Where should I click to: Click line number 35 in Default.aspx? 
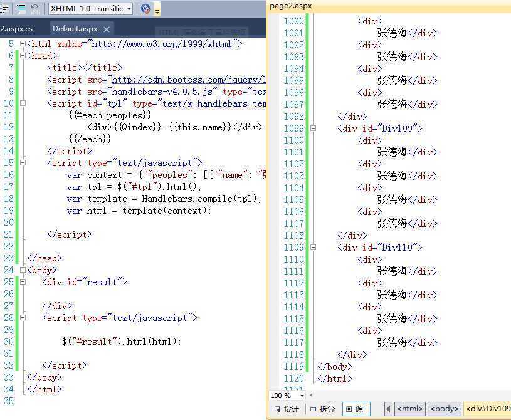point(9,401)
